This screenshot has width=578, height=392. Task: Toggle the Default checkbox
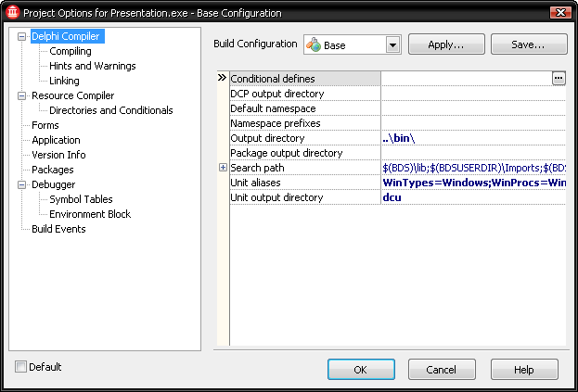pyautogui.click(x=20, y=367)
